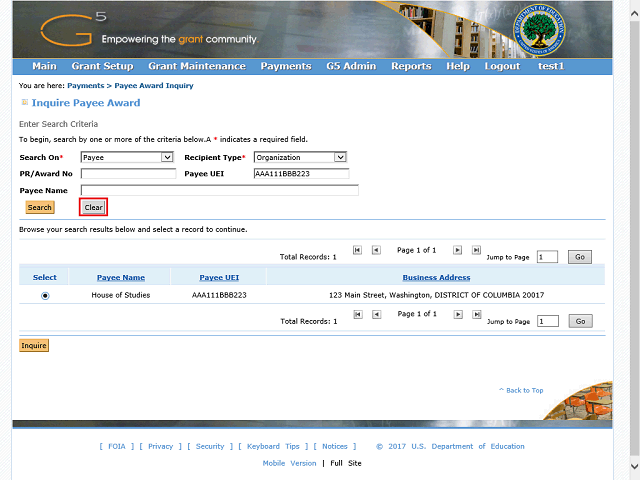Viewport: 640px width, 480px height.
Task: Go to last page in top pager
Action: tap(476, 250)
